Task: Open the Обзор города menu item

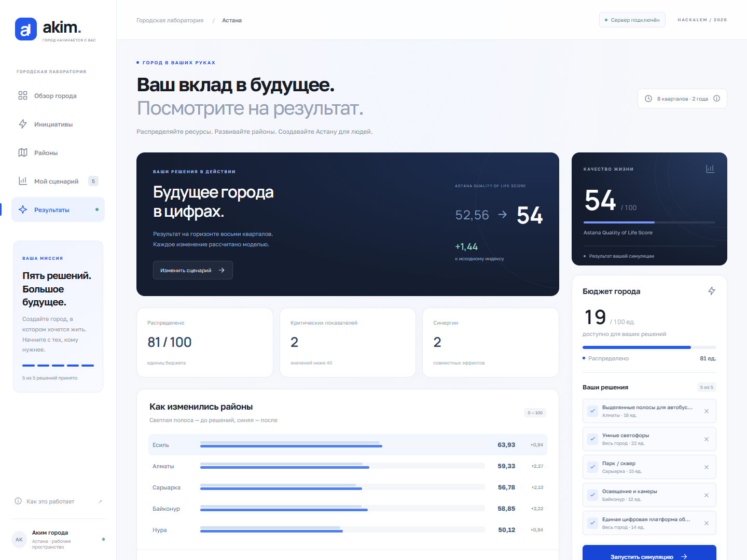Action: click(x=58, y=95)
